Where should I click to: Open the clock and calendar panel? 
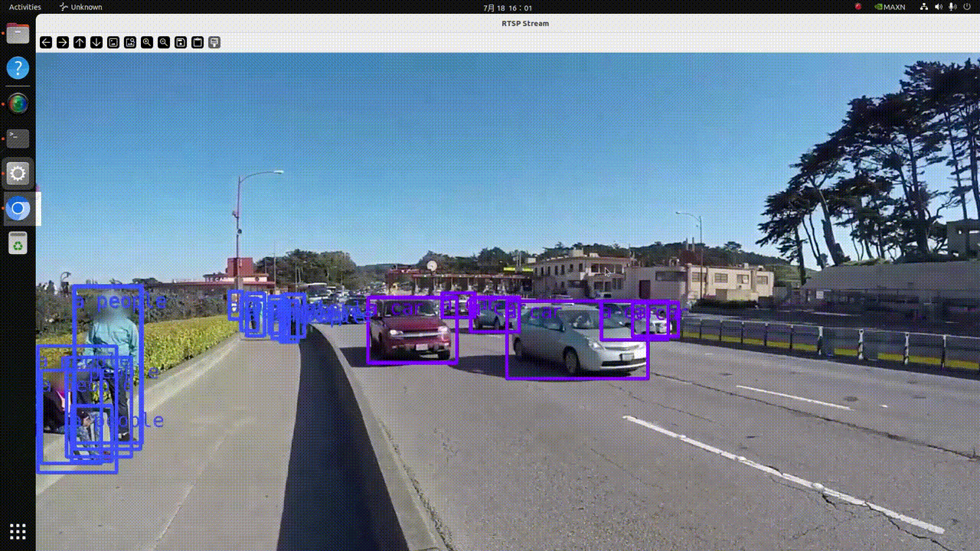507,8
